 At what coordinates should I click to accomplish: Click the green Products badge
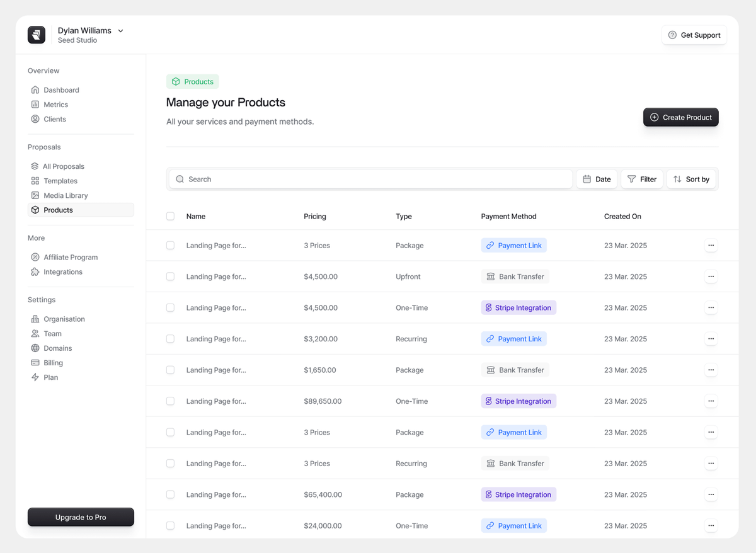pyautogui.click(x=193, y=82)
